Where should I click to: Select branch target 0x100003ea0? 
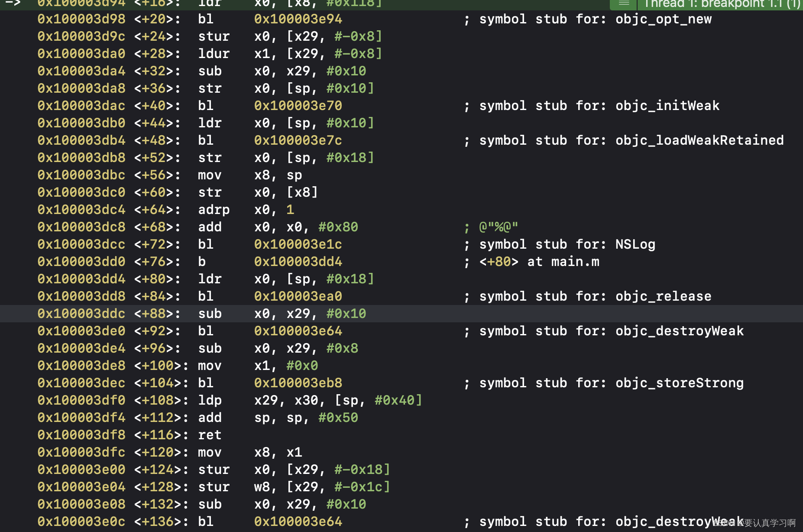point(298,296)
